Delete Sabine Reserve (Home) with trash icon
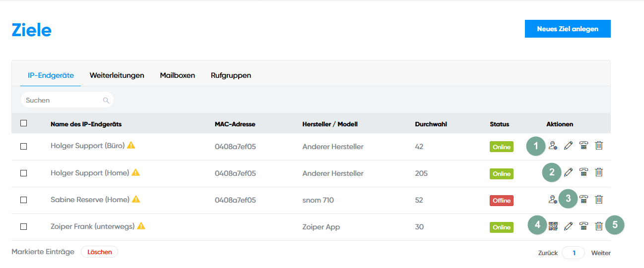This screenshot has height=268, width=644. [x=599, y=199]
